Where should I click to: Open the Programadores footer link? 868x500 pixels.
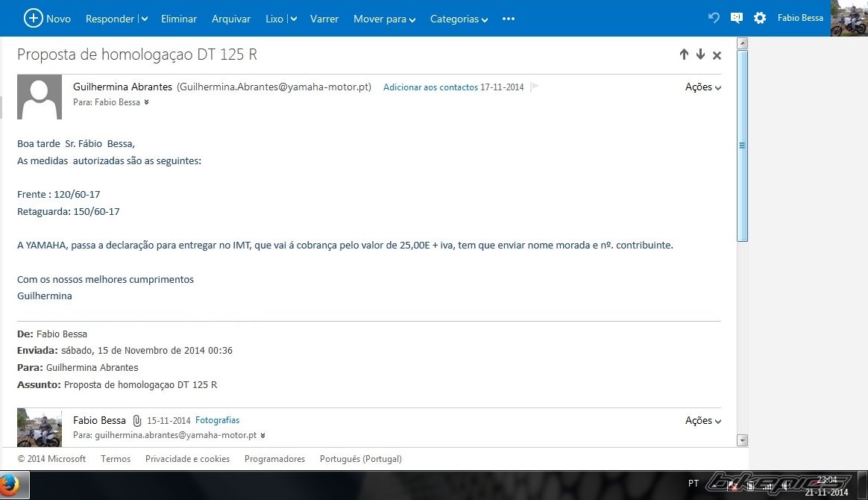coord(274,458)
